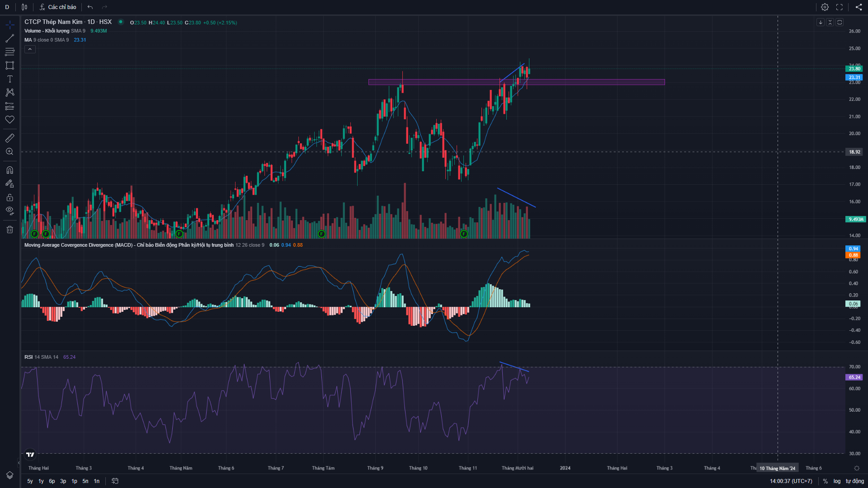This screenshot has height=488, width=868.
Task: Click the ruler measure tool
Action: coord(9,138)
